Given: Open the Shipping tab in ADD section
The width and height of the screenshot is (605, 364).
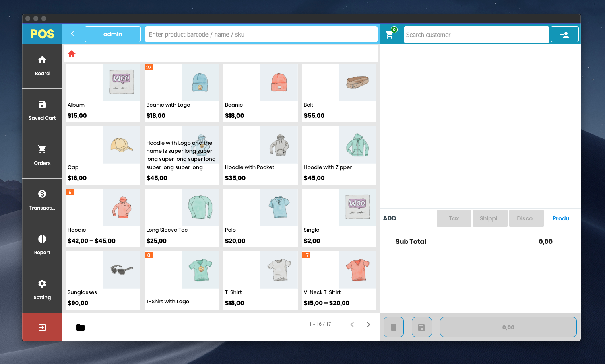Looking at the screenshot, I should [x=490, y=218].
